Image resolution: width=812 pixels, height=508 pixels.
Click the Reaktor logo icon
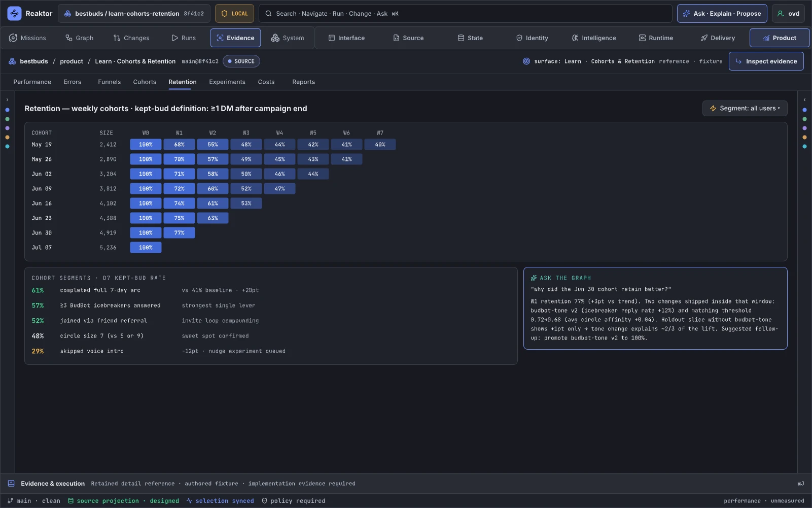[x=14, y=14]
